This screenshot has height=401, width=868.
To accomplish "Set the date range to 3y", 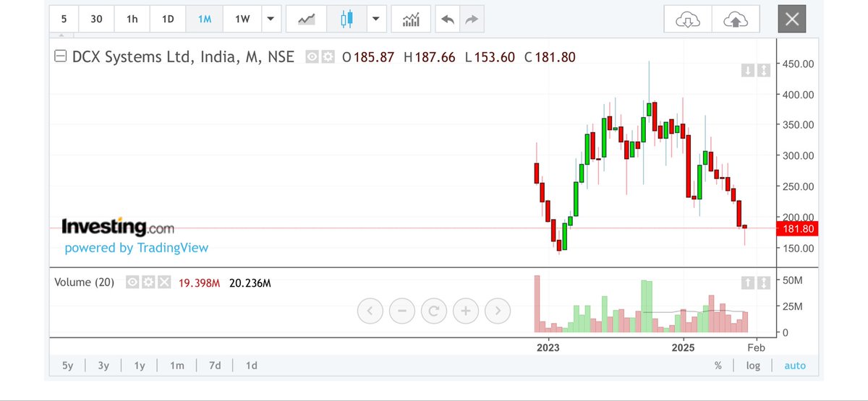I will pyautogui.click(x=103, y=366).
